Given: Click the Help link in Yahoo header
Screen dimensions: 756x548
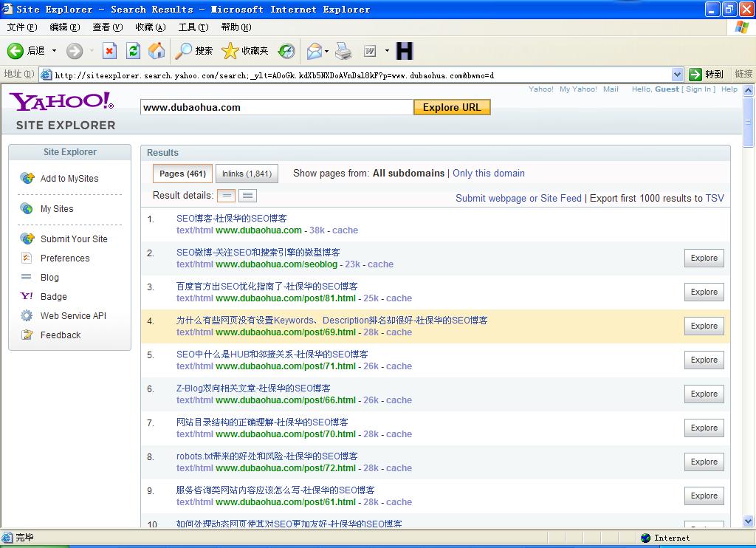Looking at the screenshot, I should (729, 89).
